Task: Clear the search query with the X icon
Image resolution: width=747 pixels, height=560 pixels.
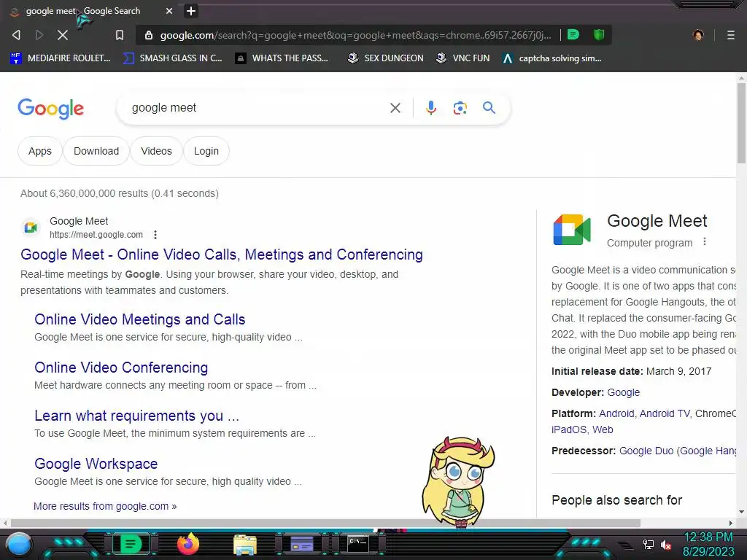Action: coord(395,108)
